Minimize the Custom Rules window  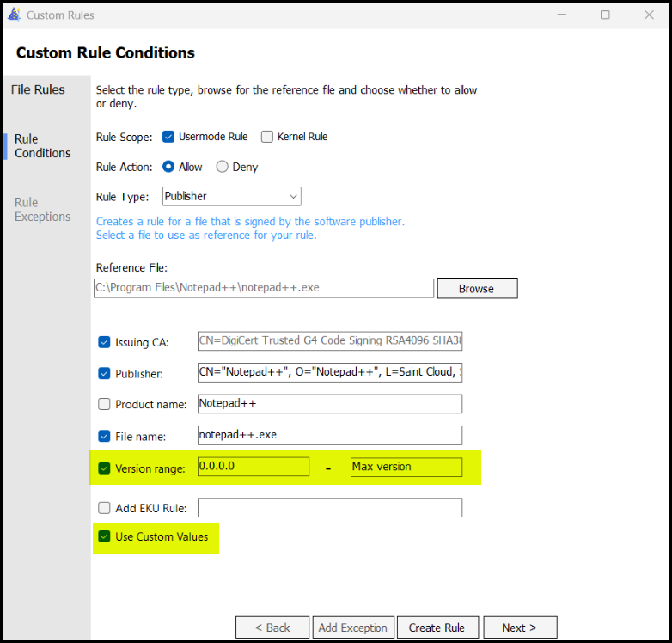coord(562,15)
